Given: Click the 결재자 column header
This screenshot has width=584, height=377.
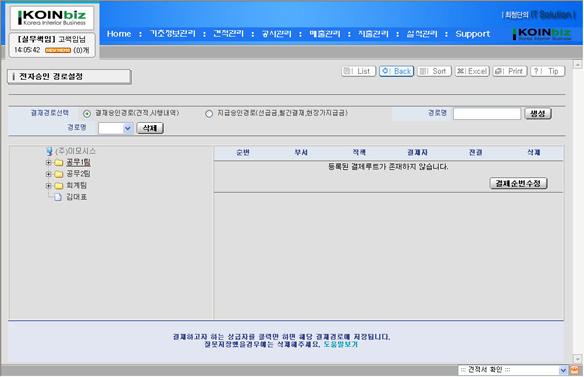Looking at the screenshot, I should [x=417, y=152].
